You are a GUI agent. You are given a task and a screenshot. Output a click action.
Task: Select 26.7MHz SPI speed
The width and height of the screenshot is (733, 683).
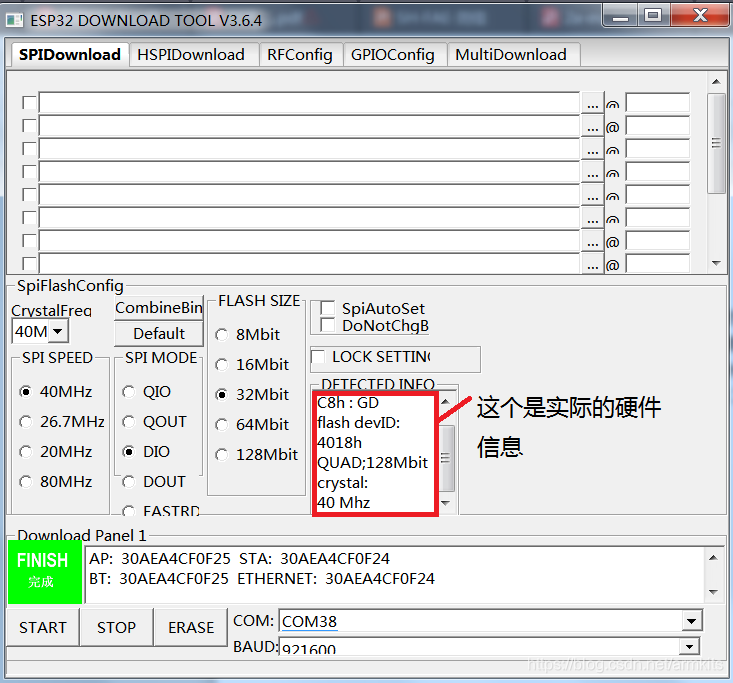tap(62, 421)
